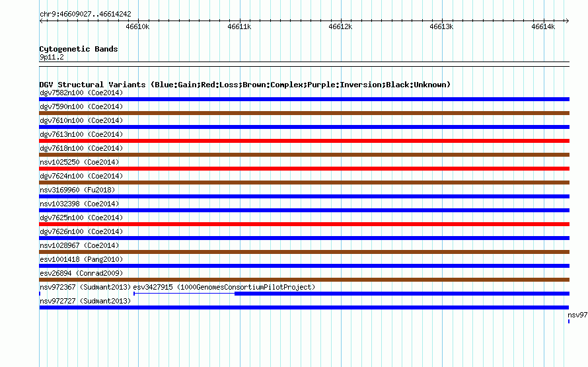Click the chr9:46609027..46614242 coordinates text
Screen dimensions: 588x367
(85, 14)
